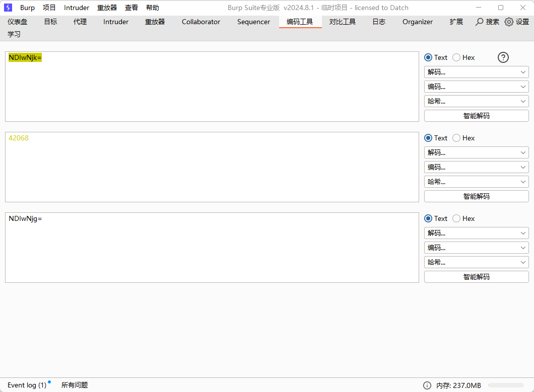Switch to the Intruder tab
The height and width of the screenshot is (392, 534).
pyautogui.click(x=116, y=22)
